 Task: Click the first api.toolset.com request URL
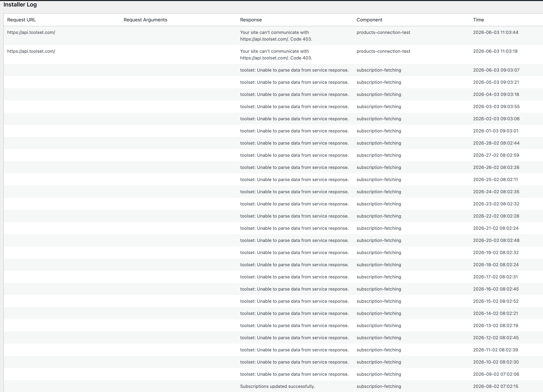[31, 32]
